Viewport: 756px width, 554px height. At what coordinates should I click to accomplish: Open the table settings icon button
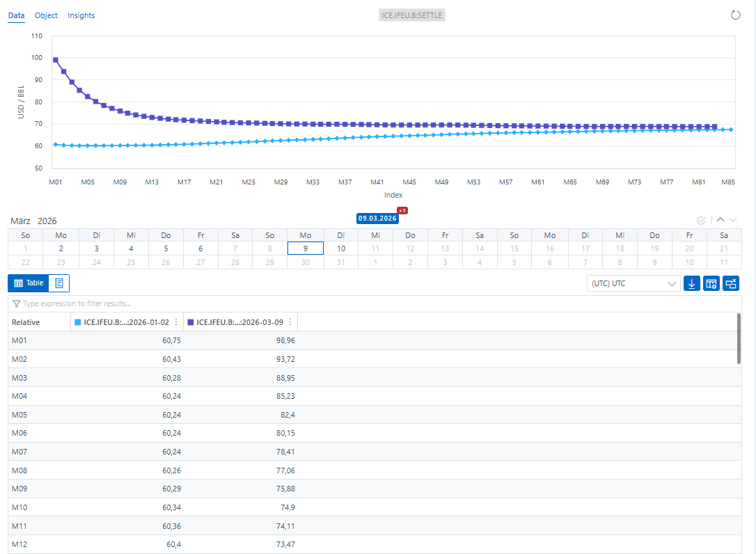point(711,283)
